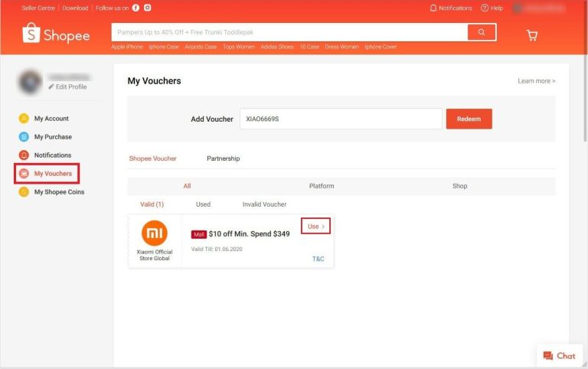Click the Add Voucher code field
The width and height of the screenshot is (588, 369).
[341, 119]
